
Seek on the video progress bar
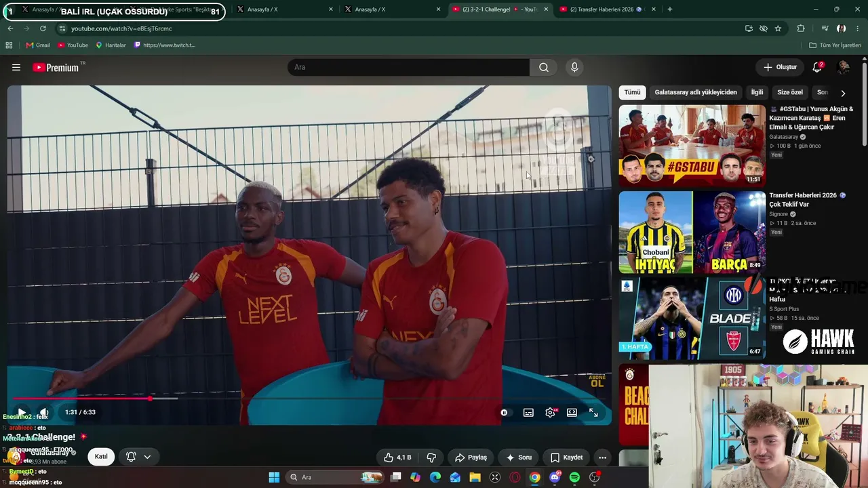[x=309, y=399]
